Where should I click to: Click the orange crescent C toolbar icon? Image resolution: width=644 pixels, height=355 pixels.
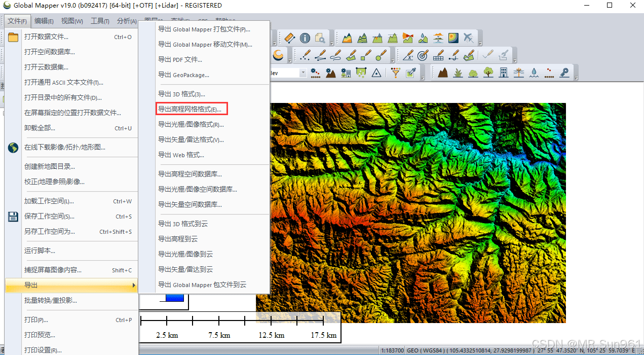point(278,55)
